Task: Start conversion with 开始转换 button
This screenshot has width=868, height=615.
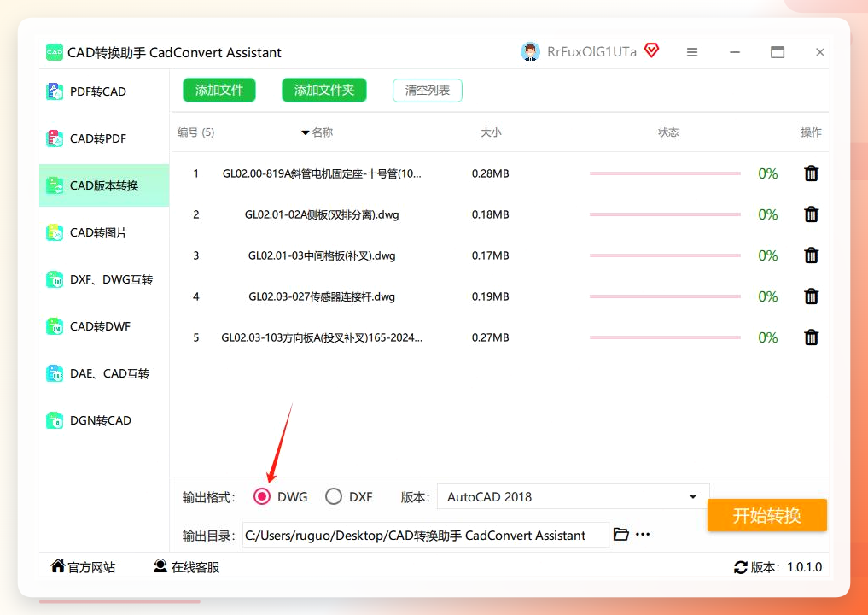Action: [x=766, y=515]
